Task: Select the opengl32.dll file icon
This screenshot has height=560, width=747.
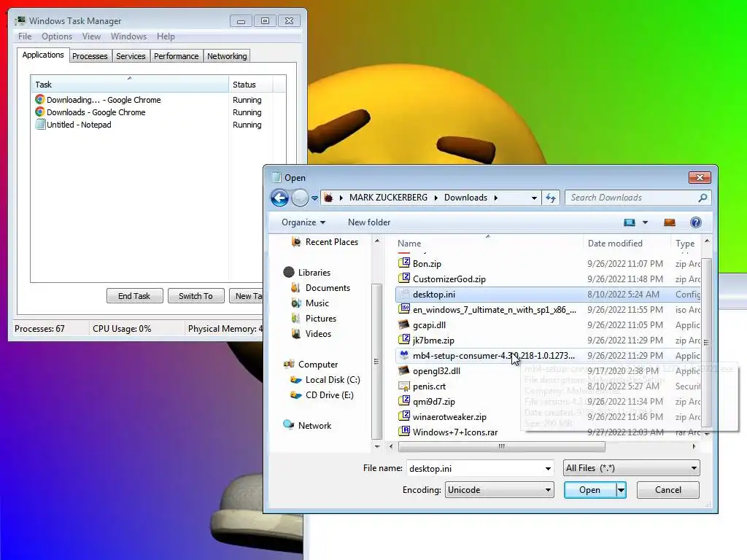Action: click(x=404, y=370)
